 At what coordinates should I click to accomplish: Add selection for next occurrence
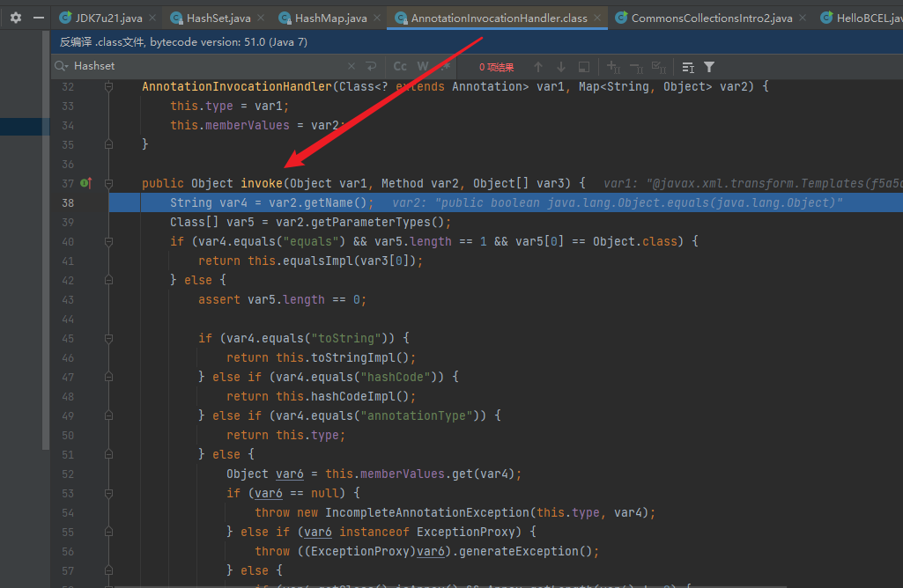pos(613,67)
